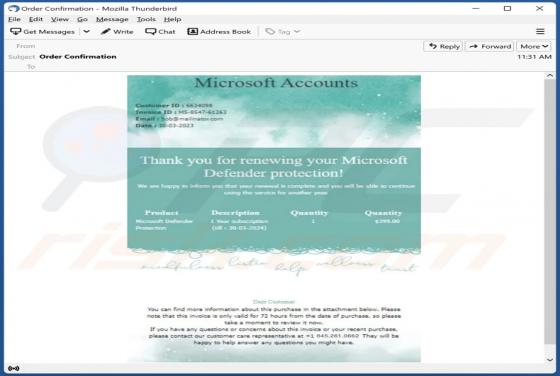Open the Tools menu
This screenshot has width=560, height=376.
pos(146,19)
